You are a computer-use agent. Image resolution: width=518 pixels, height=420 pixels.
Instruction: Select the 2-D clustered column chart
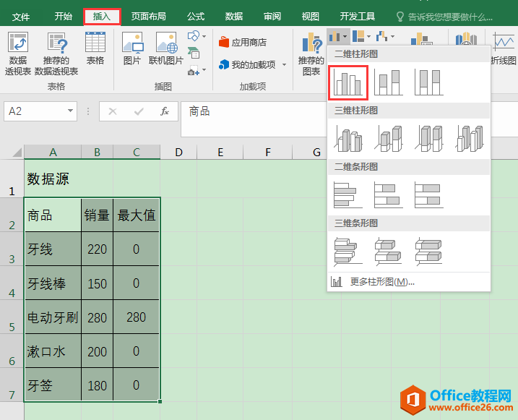tap(349, 82)
